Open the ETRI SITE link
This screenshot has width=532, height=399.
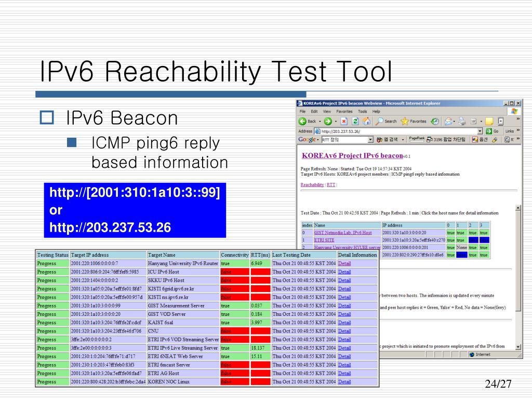tap(324, 240)
